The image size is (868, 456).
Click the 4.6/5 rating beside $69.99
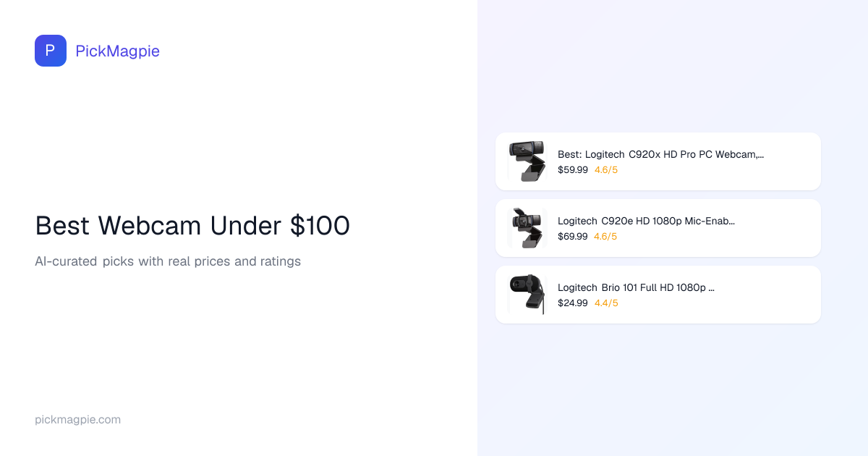tap(606, 237)
